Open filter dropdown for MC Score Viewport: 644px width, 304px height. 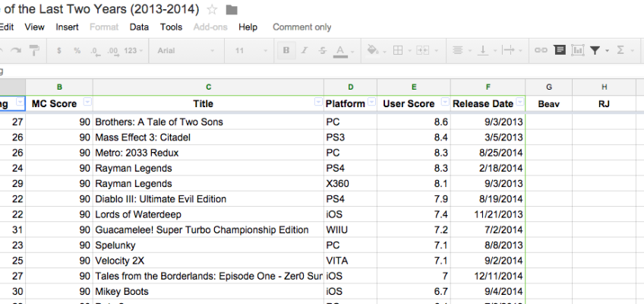pos(87,102)
